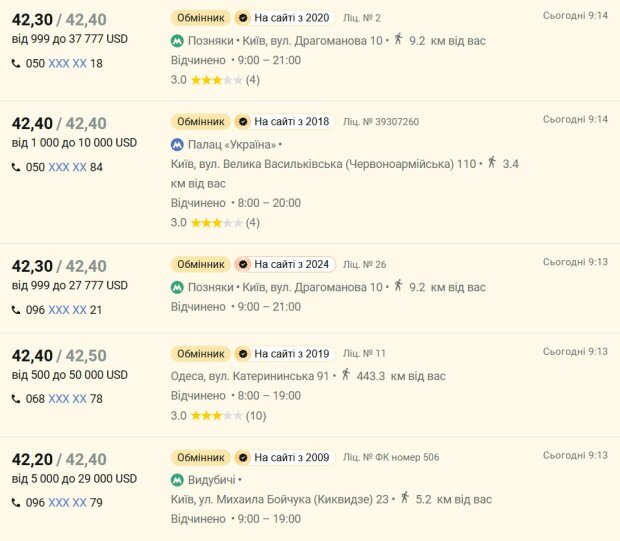This screenshot has width=620, height=541.
Task: Click walking icon next to 5.2 км від вас
Action: click(405, 497)
